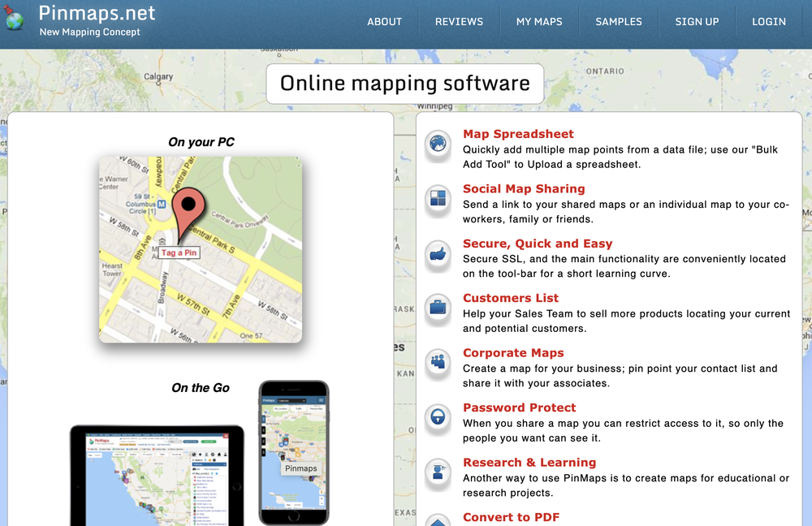
Task: Select the Map Spreadsheet globe icon
Action: (x=438, y=144)
